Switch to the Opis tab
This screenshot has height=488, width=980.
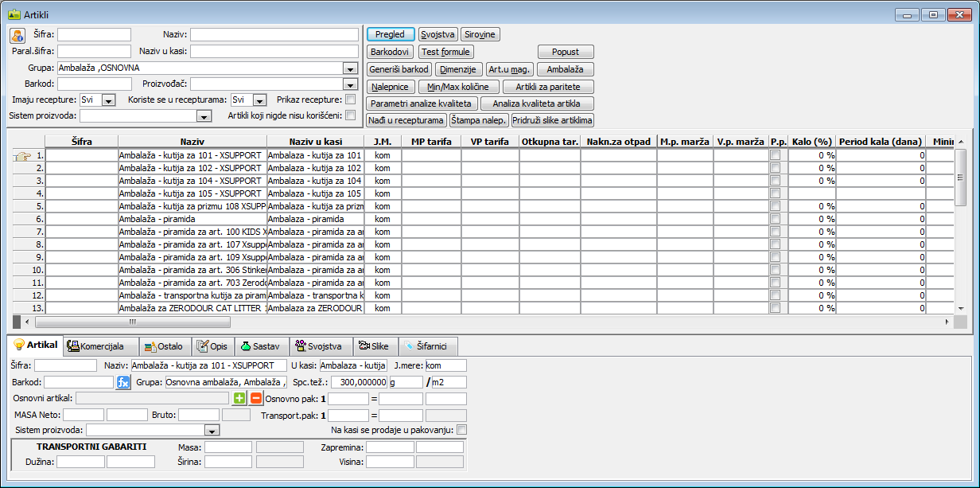(212, 346)
